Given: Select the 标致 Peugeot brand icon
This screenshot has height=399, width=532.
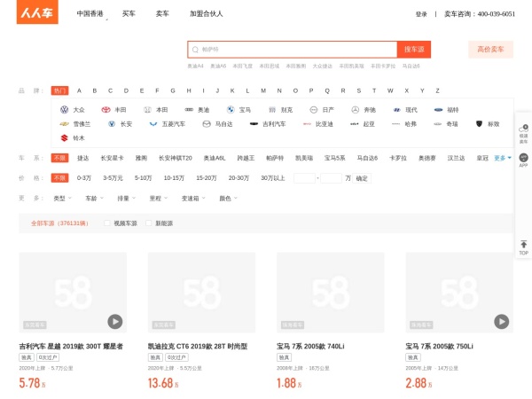Looking at the screenshot, I should 479,124.
